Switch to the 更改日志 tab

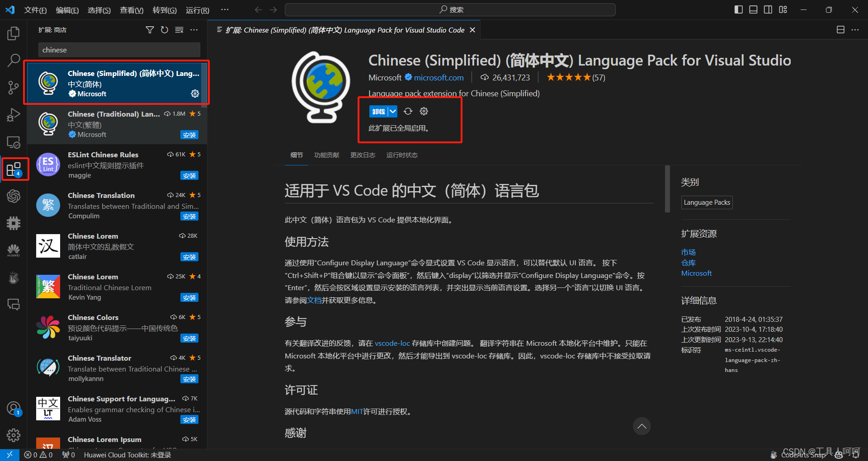363,155
